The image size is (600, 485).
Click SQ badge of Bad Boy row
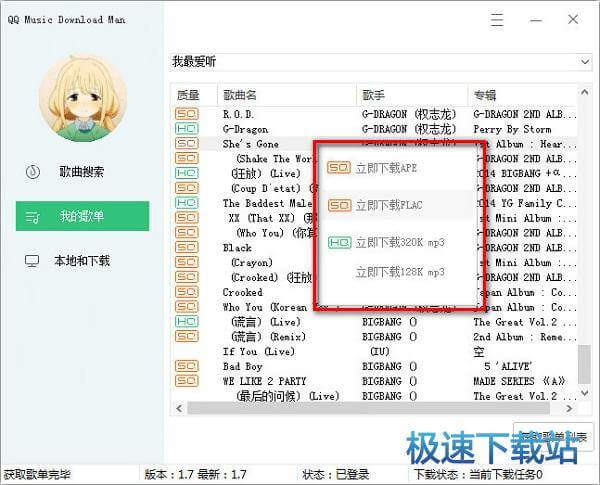[187, 366]
